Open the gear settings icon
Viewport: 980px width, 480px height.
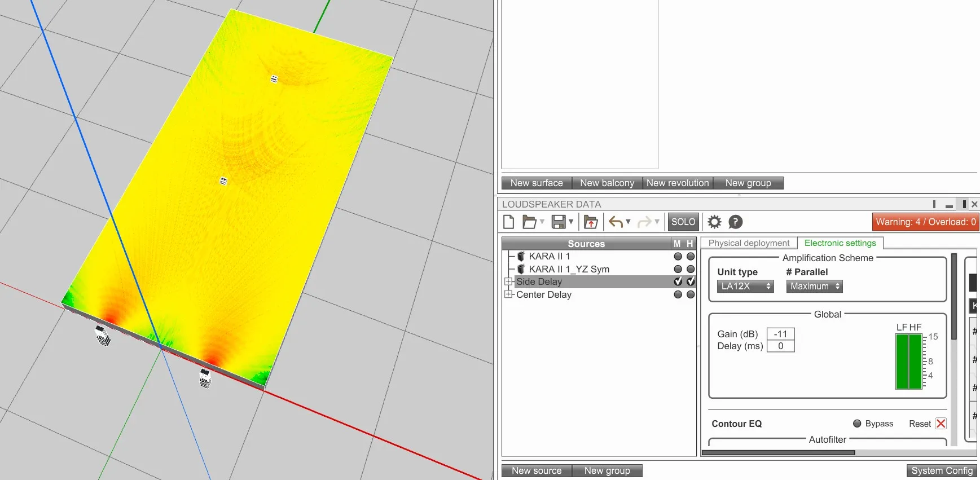[x=714, y=222]
